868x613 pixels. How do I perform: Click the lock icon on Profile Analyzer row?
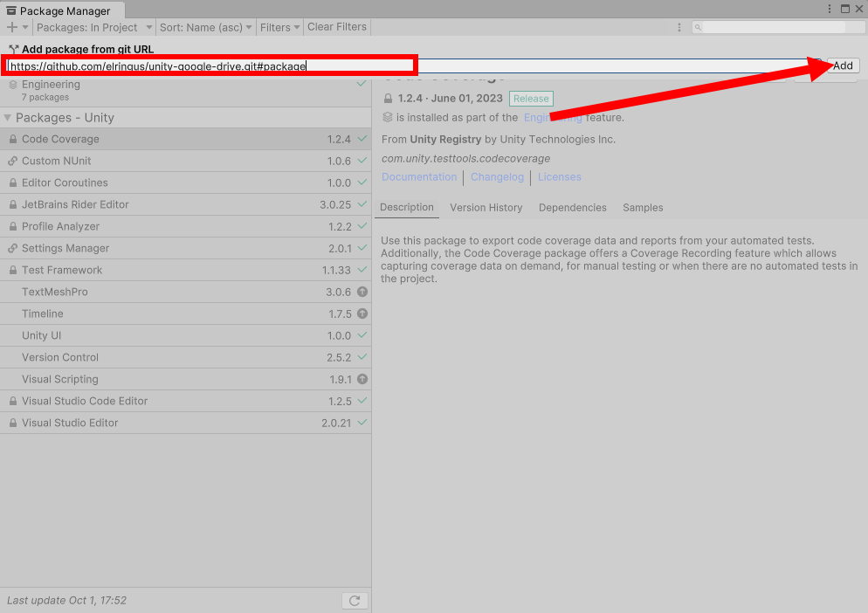pos(13,226)
